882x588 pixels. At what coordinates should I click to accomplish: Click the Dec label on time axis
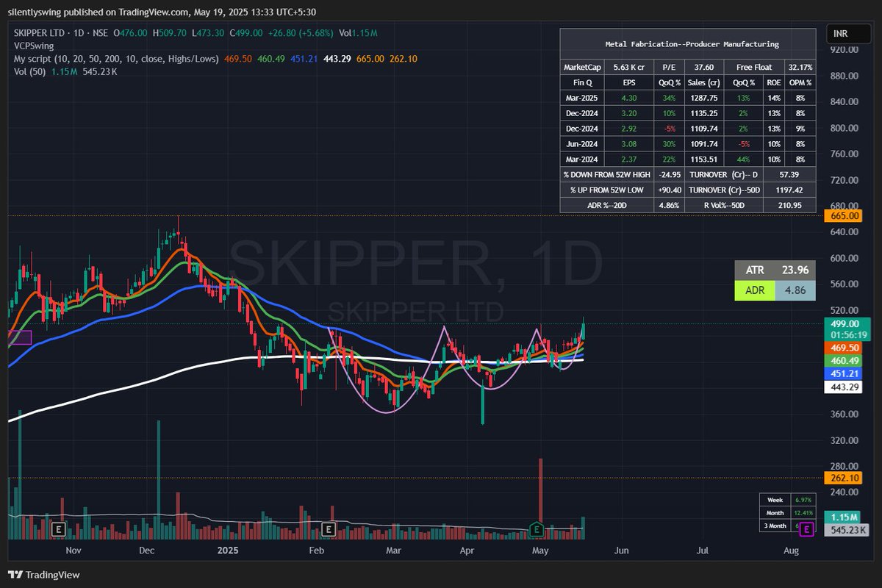(x=146, y=550)
